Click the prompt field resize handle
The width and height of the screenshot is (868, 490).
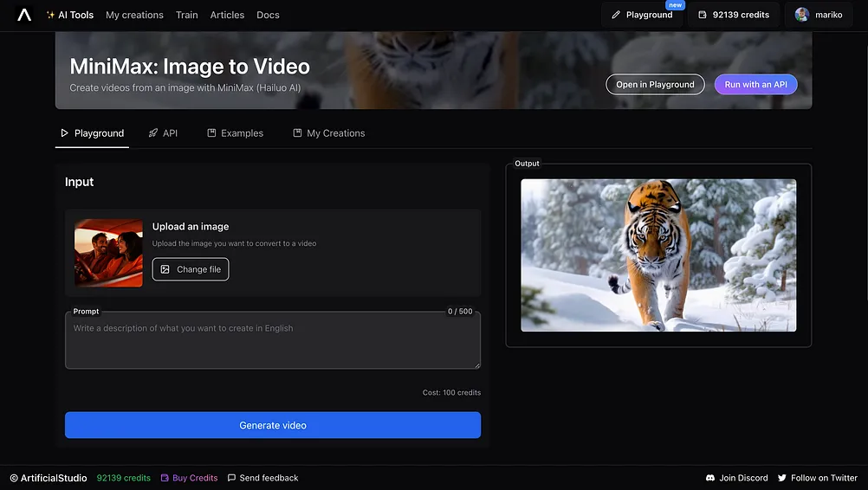point(477,365)
